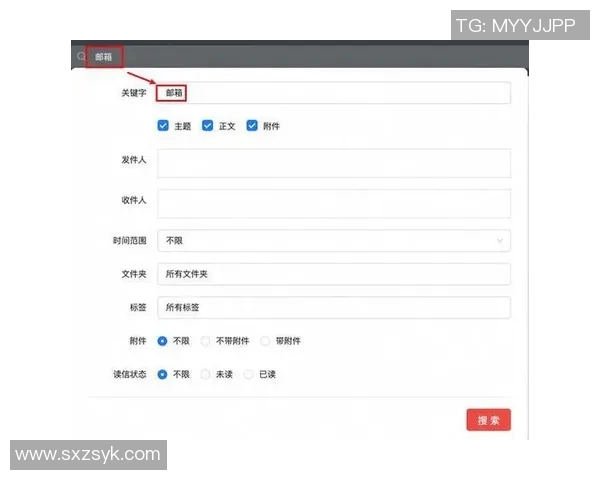Toggle the 附件 checkbox under keyword
This screenshot has height=480, width=600.
point(252,126)
